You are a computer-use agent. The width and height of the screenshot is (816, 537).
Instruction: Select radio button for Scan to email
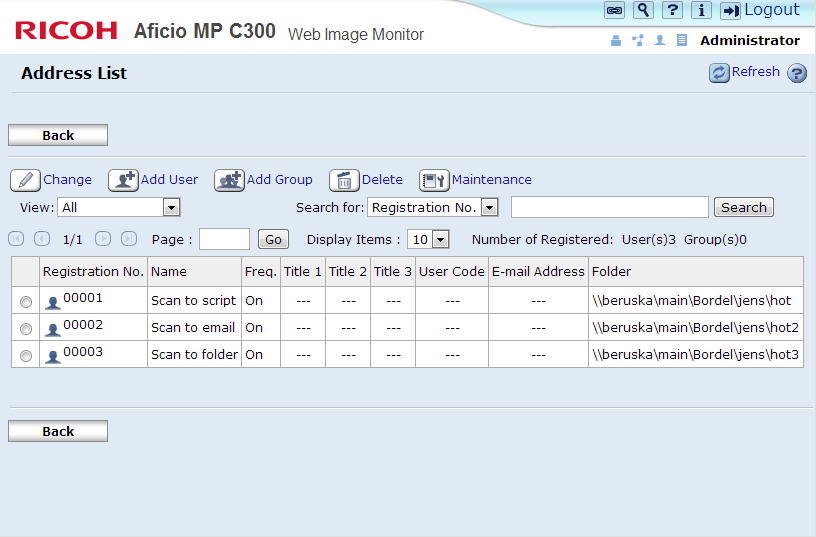click(26, 329)
